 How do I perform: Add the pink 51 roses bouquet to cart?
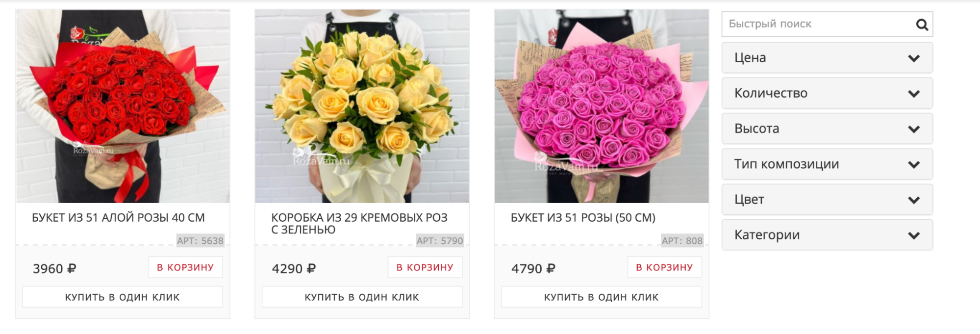point(664,267)
